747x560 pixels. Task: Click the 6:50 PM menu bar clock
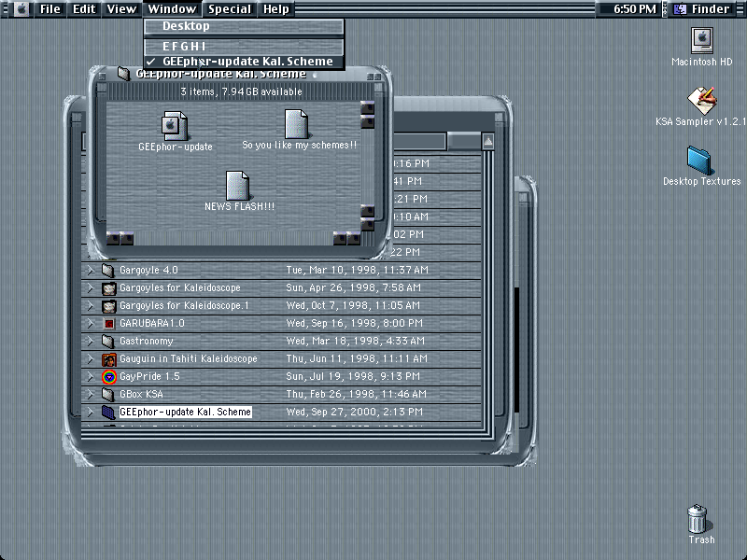(x=634, y=8)
